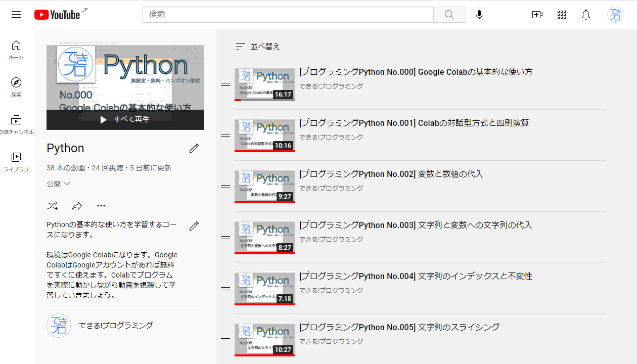
Task: Open 登録チャンネル in the sidebar
Action: 16,125
